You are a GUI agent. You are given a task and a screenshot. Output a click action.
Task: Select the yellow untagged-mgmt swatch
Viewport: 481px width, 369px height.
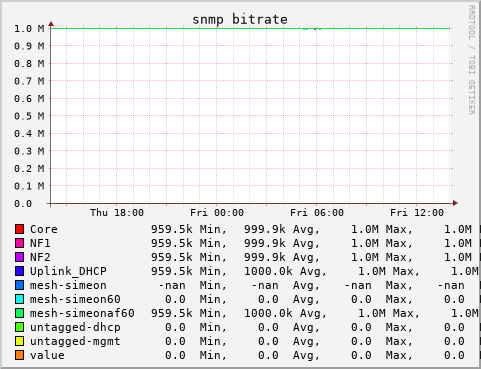click(x=19, y=341)
